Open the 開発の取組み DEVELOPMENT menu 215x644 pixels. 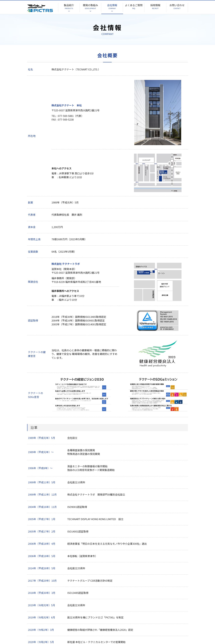point(90,7)
